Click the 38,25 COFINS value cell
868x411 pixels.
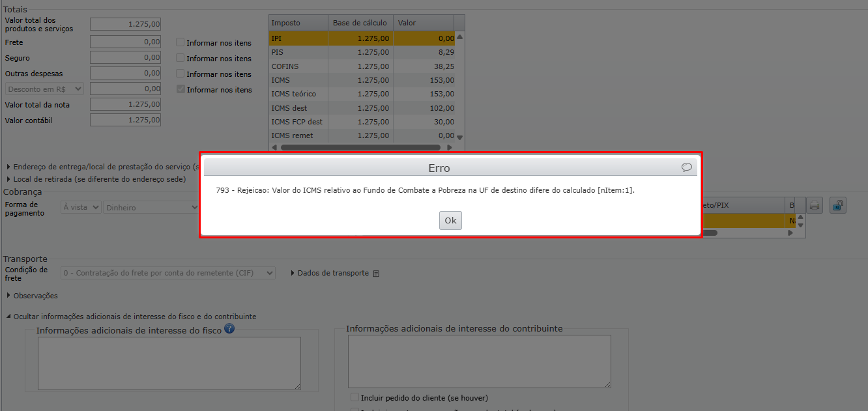(x=424, y=66)
